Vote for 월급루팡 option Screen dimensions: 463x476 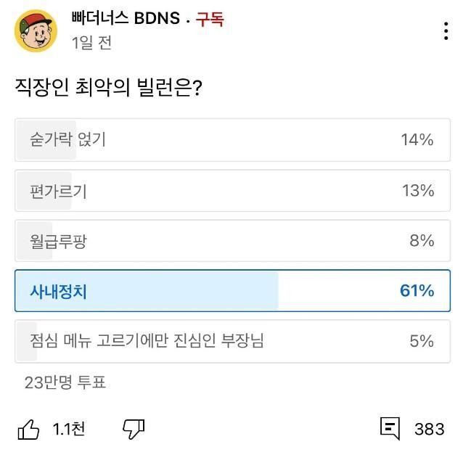pyautogui.click(x=232, y=241)
